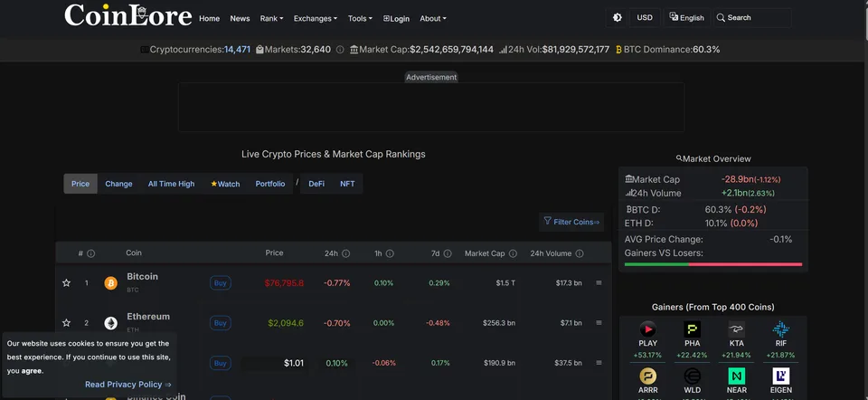Open the NEAR gainer coin icon
Viewport: 868px width, 400px height.
coord(736,376)
